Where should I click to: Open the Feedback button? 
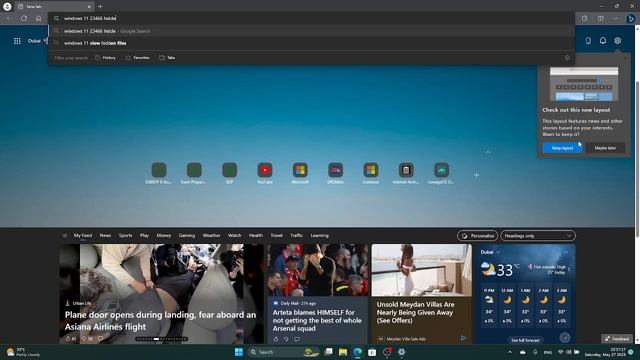click(617, 339)
